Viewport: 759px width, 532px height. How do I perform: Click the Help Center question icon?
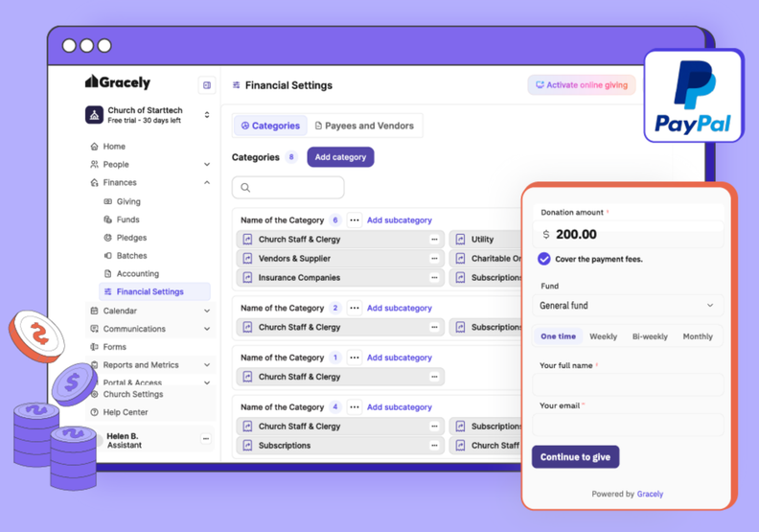[x=94, y=412]
